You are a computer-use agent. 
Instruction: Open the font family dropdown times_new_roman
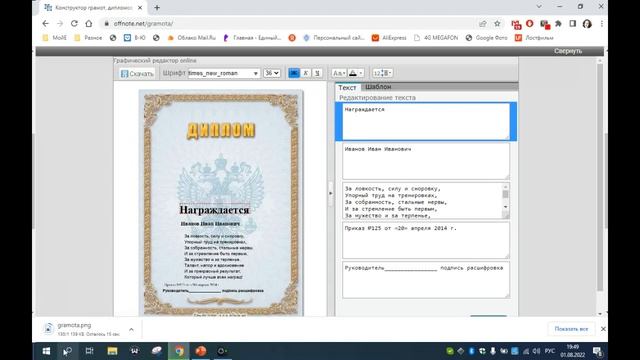(224, 73)
